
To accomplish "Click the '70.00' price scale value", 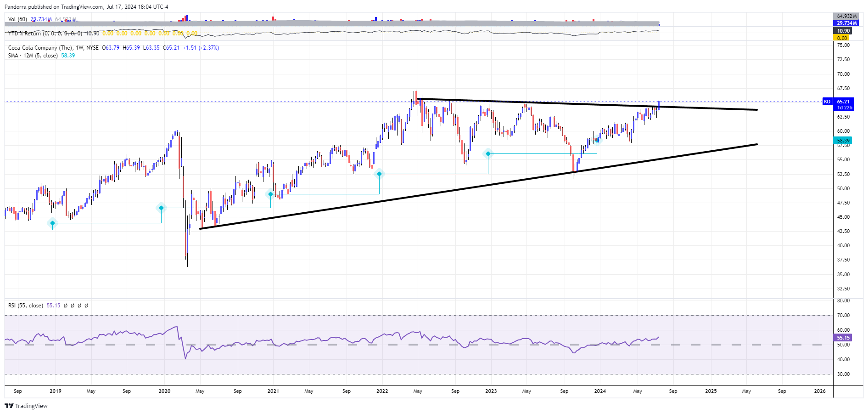I will (843, 74).
